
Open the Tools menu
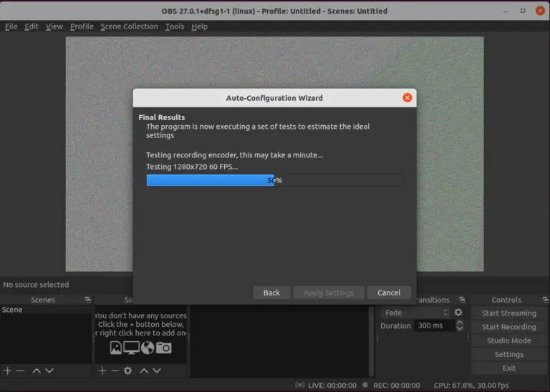coord(174,26)
